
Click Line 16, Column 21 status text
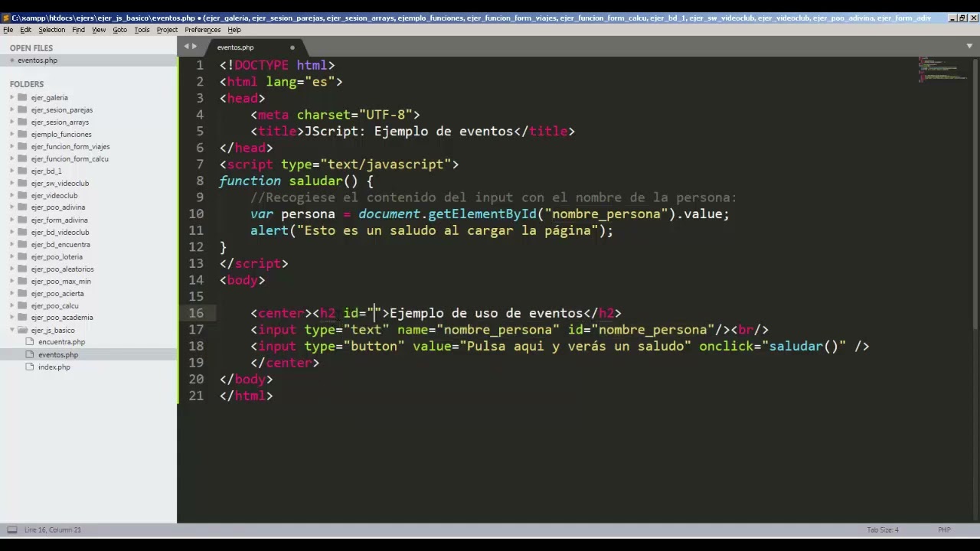pyautogui.click(x=52, y=530)
